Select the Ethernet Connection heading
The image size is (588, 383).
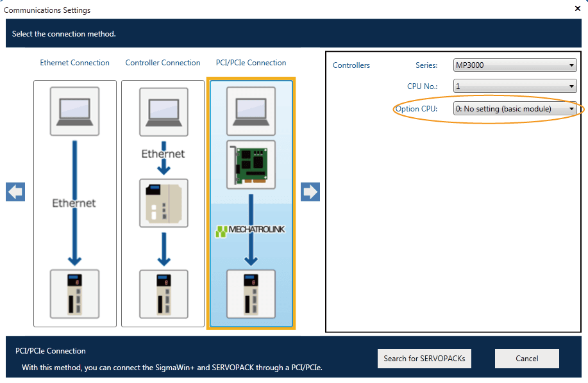click(74, 63)
